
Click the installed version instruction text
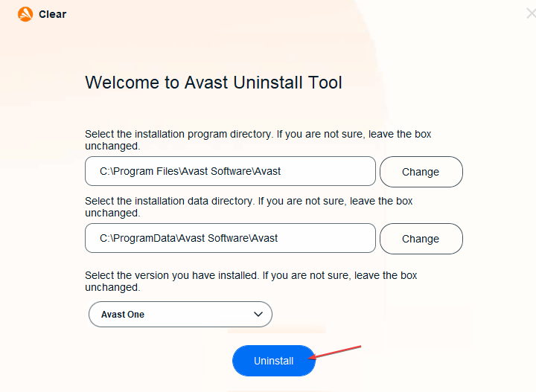(x=251, y=281)
